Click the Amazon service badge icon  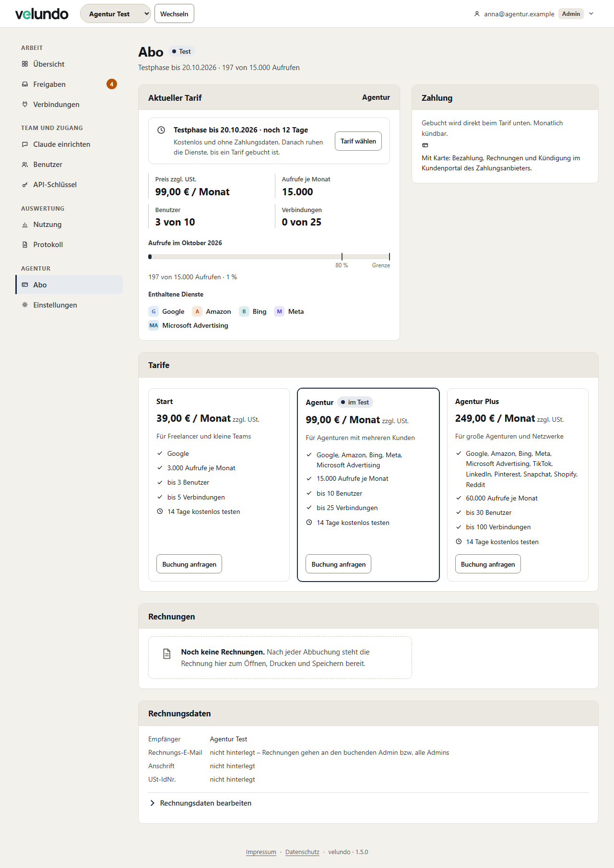[197, 311]
